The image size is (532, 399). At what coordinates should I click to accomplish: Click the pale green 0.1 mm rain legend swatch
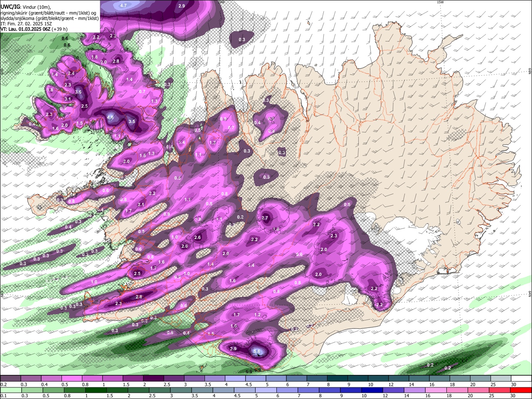click(x=11, y=390)
